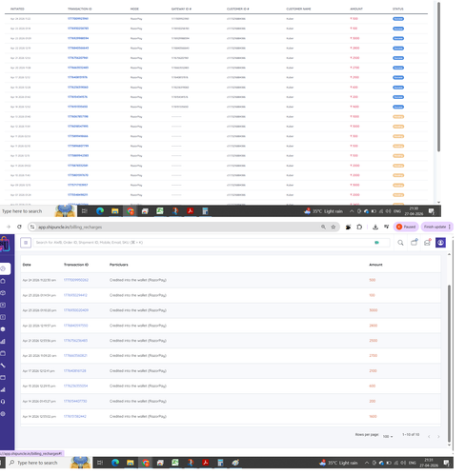The image size is (465, 476).
Task: Click the green icon inside the Shipuncle search field
Action: coord(376,243)
